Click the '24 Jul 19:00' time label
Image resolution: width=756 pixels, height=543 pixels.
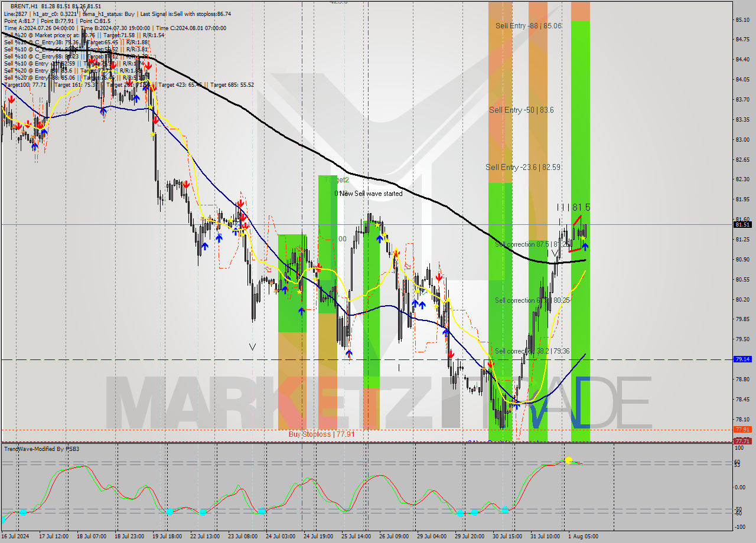coord(318,537)
